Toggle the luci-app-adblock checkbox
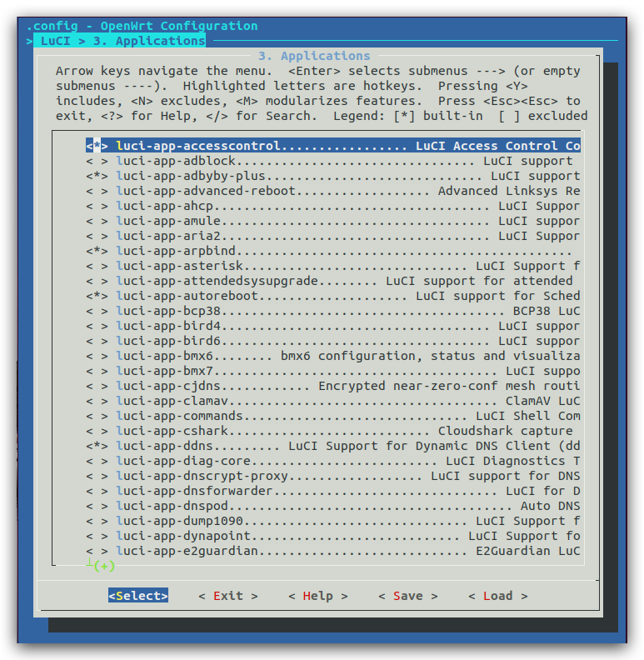 97,161
